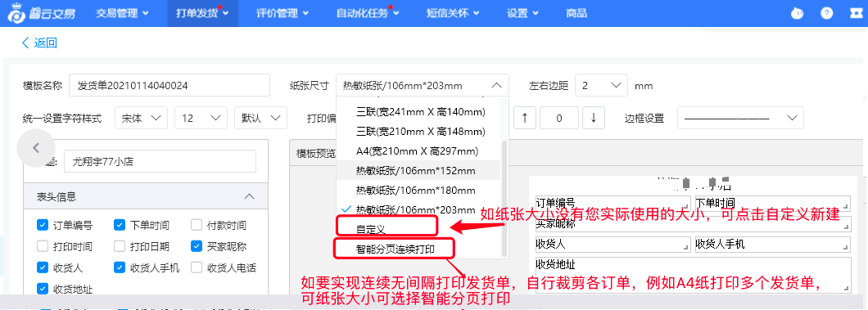868x310 pixels.
Task: Click the print offset value field showing 0
Action: 559,118
